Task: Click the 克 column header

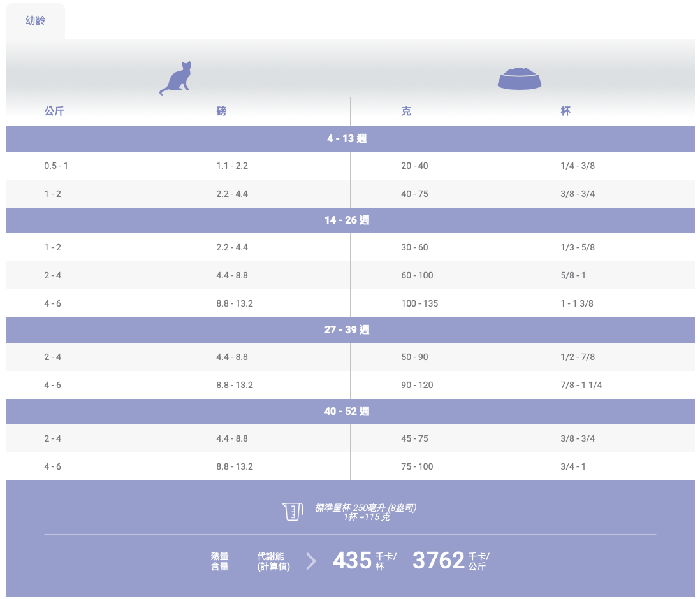Action: [406, 111]
